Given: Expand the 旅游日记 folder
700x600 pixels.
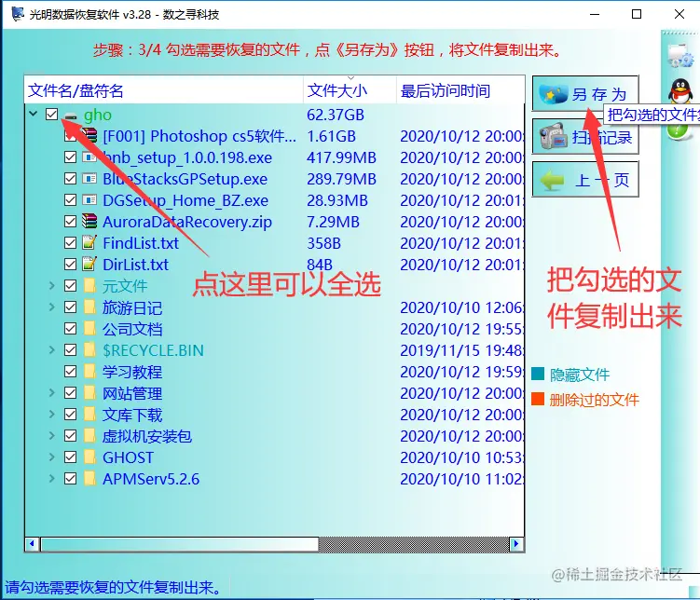Looking at the screenshot, I should (52, 307).
